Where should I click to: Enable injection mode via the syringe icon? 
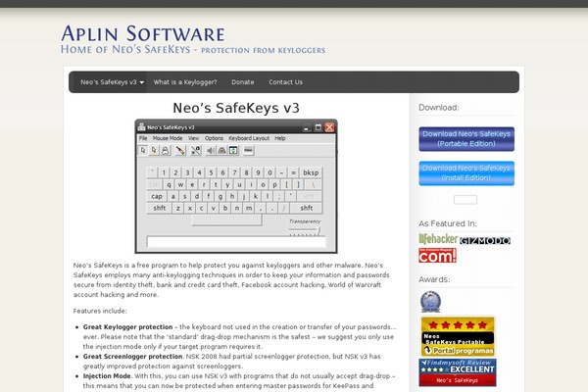(180, 150)
